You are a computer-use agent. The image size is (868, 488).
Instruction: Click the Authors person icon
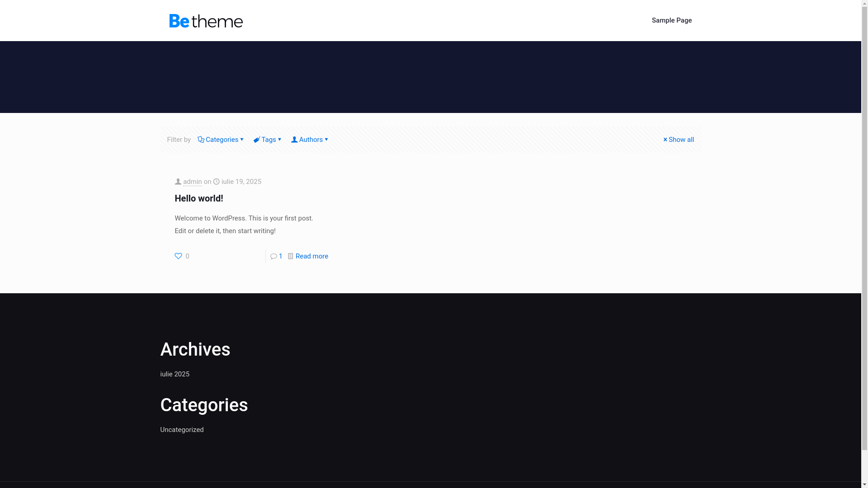pyautogui.click(x=294, y=140)
